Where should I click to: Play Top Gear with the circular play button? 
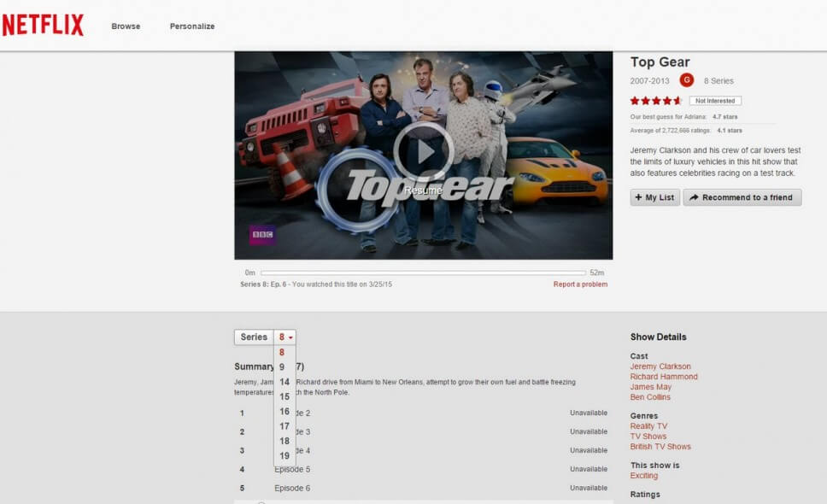tap(424, 152)
